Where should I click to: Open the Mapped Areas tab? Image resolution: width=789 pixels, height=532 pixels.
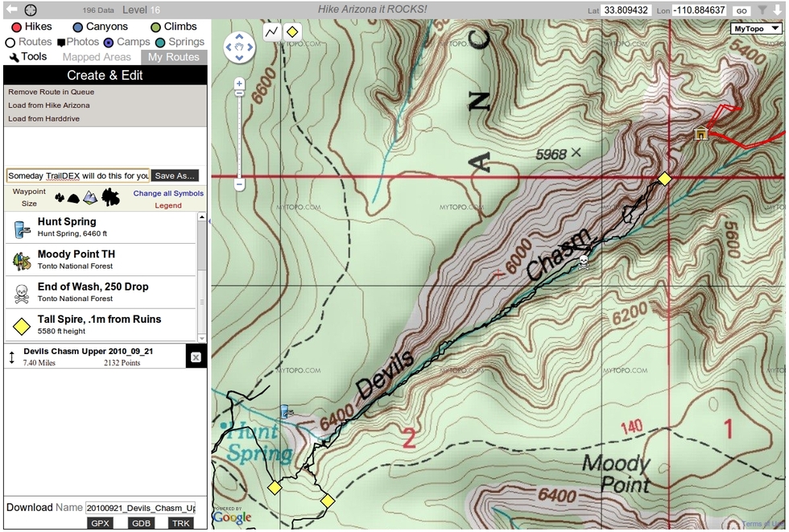coord(97,57)
